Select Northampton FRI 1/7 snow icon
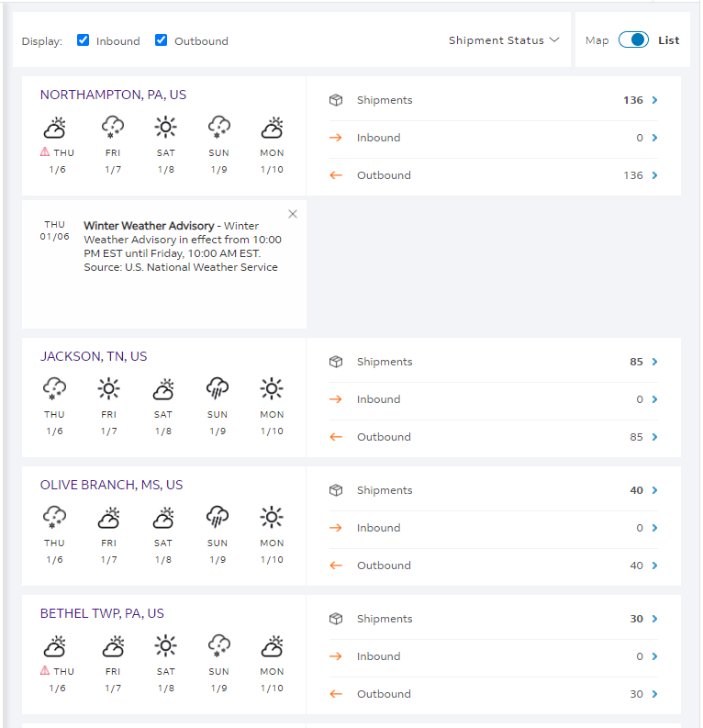Image resolution: width=703 pixels, height=728 pixels. [113, 128]
